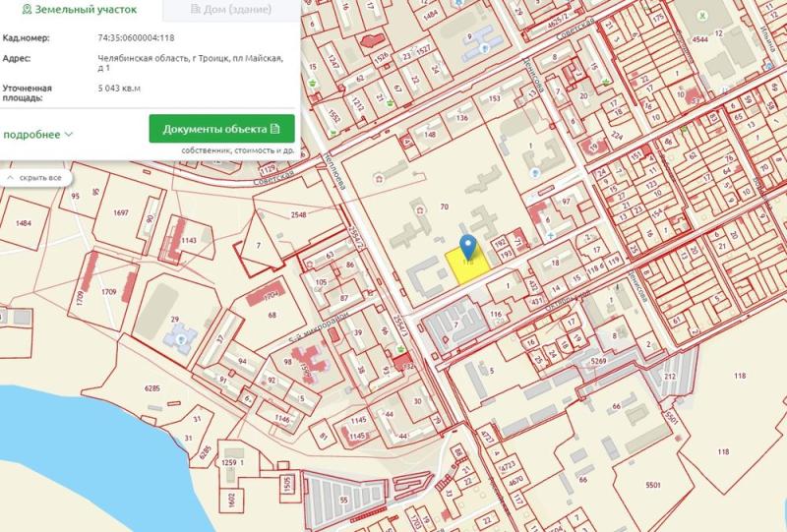The width and height of the screenshot is (787, 532).
Task: Click house icon left of parcel 63
Action: pos(310,263)
